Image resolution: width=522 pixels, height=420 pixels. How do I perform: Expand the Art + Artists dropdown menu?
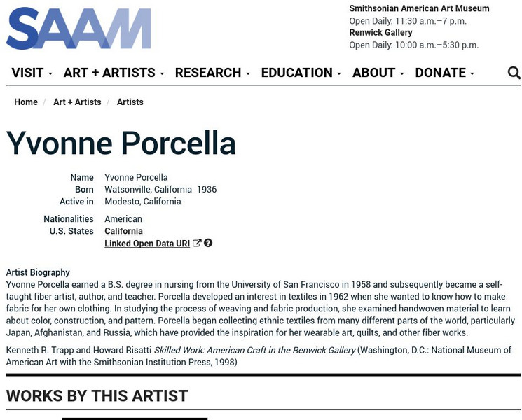(x=114, y=73)
